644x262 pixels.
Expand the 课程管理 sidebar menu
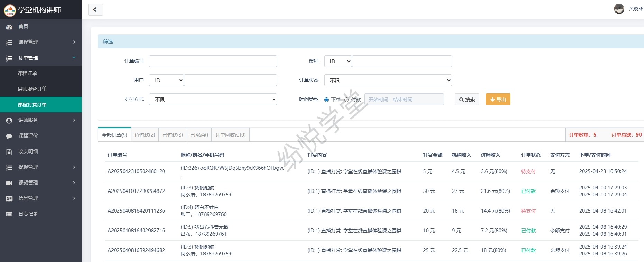tap(41, 42)
